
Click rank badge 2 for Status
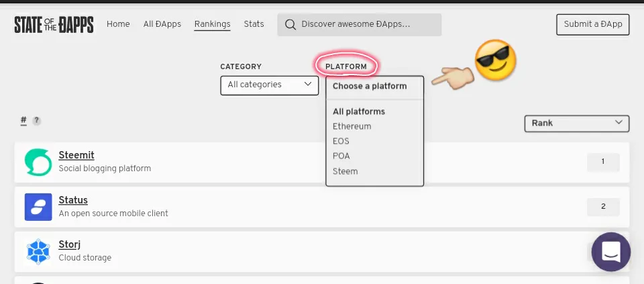603,207
